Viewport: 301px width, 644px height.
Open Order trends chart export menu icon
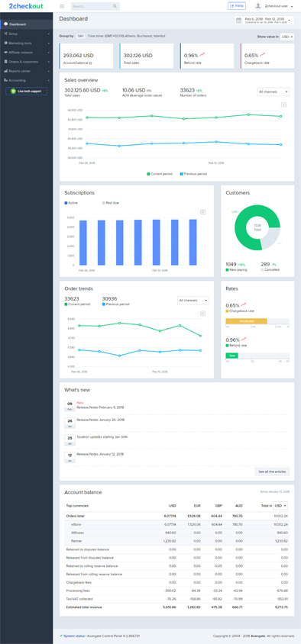coord(202,314)
